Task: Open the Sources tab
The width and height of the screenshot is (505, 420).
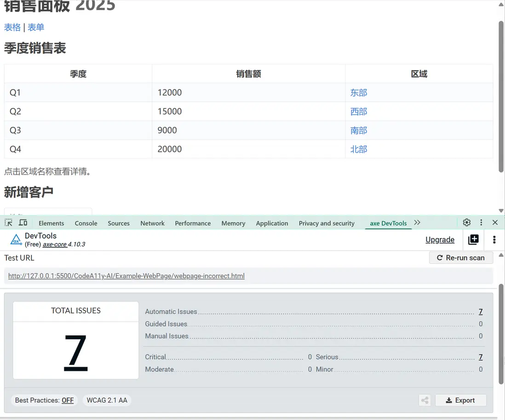Action: 119,223
